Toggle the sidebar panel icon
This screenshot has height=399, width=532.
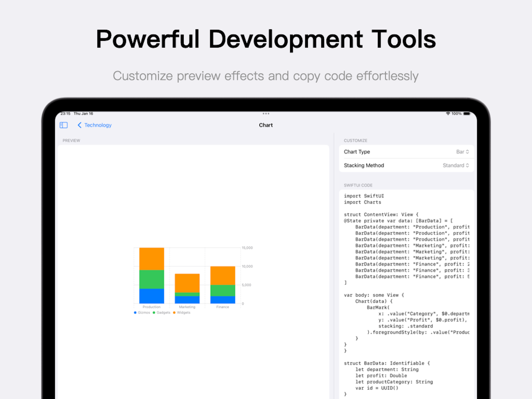pyautogui.click(x=63, y=125)
